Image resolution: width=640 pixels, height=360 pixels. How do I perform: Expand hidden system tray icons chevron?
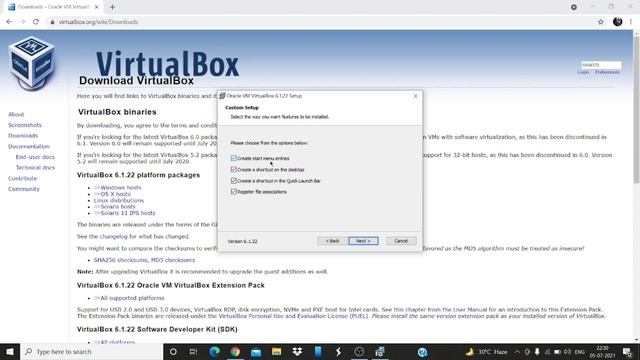(517, 351)
